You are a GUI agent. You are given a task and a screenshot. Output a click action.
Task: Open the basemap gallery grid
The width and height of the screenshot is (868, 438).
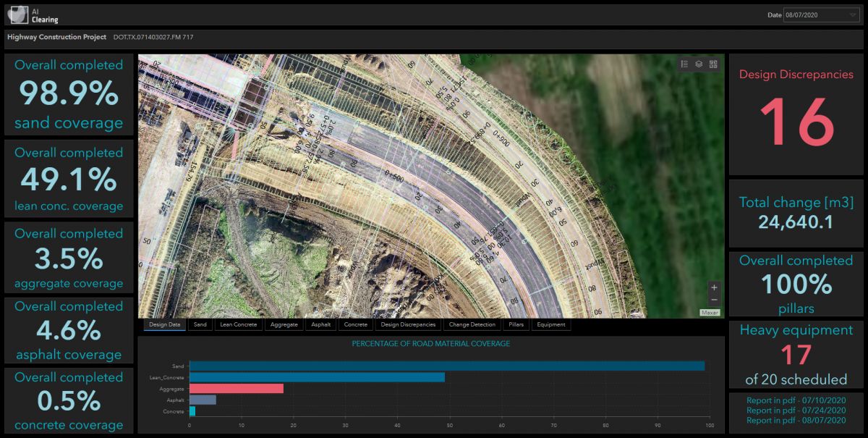[713, 64]
